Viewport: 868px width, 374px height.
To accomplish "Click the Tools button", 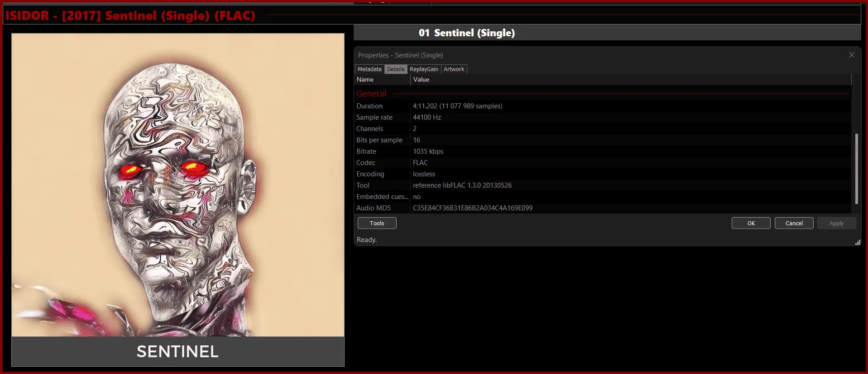I will (x=377, y=223).
